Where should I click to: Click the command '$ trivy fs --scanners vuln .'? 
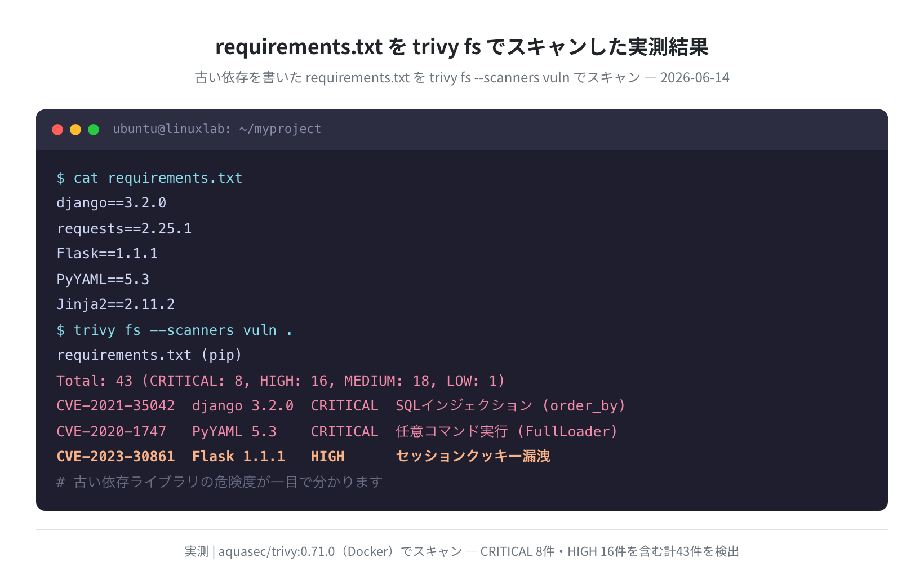[175, 330]
